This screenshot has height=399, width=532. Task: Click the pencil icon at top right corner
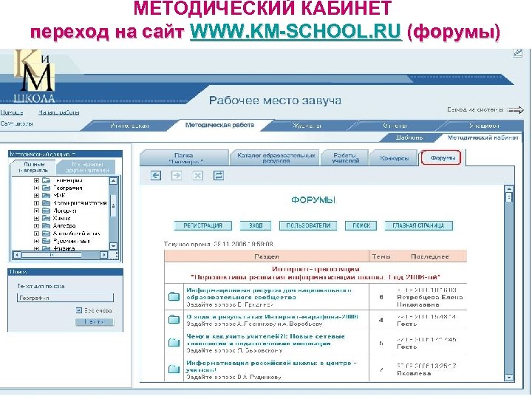click(517, 52)
